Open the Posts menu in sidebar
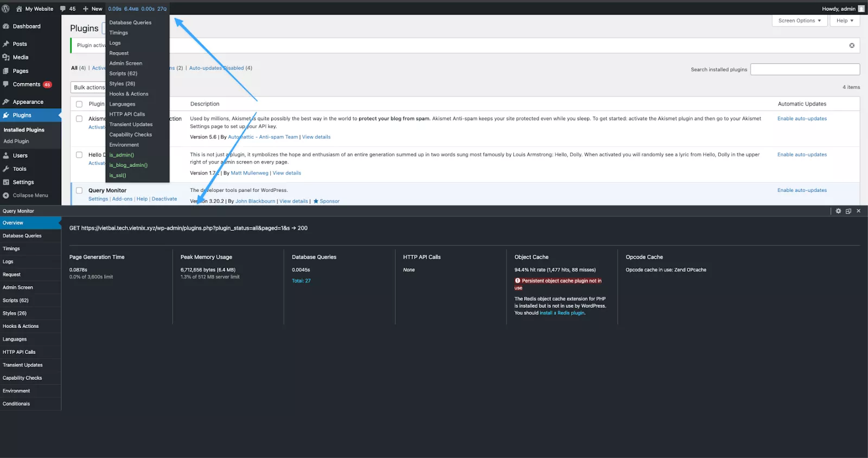 point(20,44)
